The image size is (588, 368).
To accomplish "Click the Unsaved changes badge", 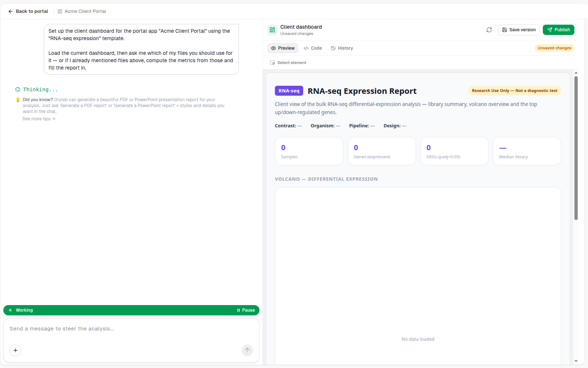I will 554,48.
